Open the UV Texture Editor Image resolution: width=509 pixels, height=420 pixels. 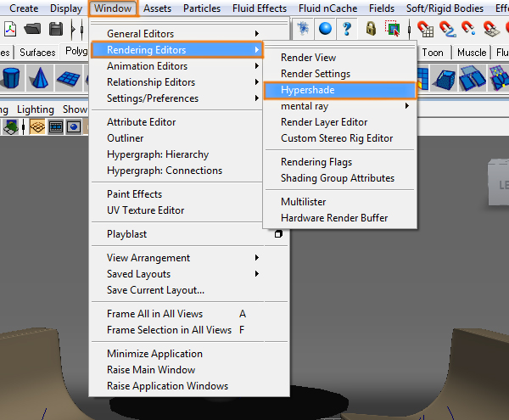tap(177, 210)
